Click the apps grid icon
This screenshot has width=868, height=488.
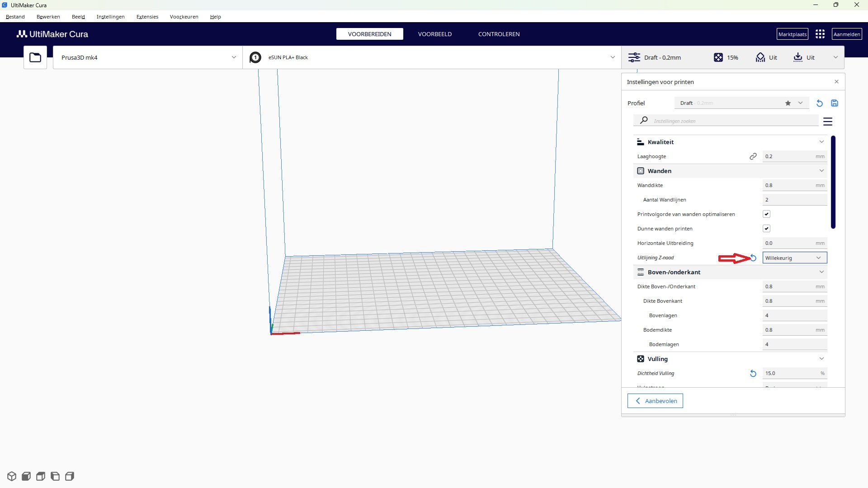(820, 34)
